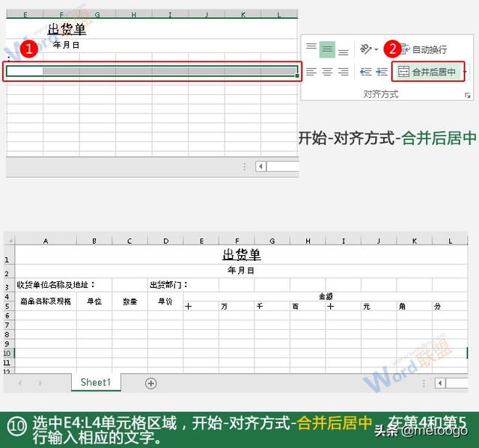This screenshot has height=448, width=479.
Task: Select column I header in the lower sheet
Action: [344, 241]
